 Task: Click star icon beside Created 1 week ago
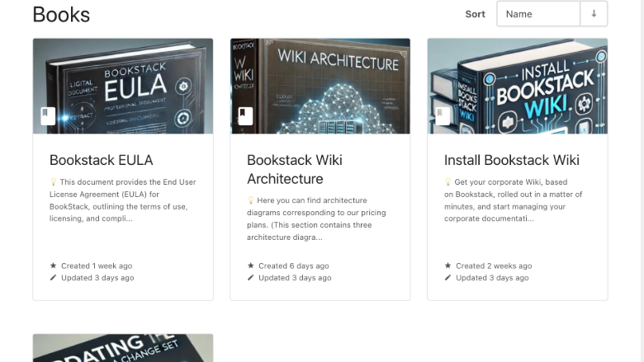pos(53,266)
